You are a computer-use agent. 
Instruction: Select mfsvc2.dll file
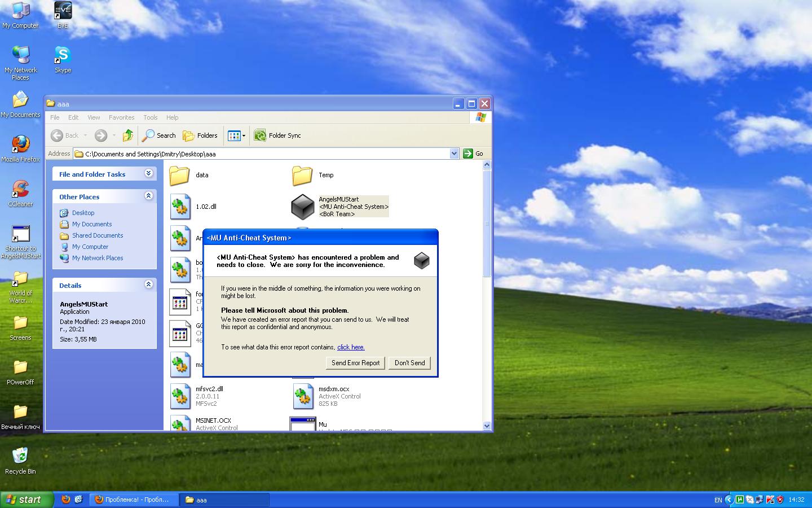tap(197, 396)
